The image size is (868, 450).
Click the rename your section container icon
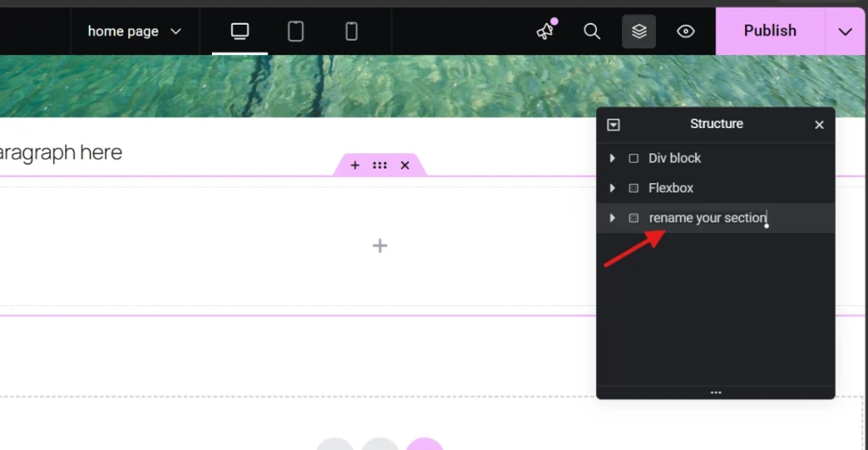click(x=634, y=218)
